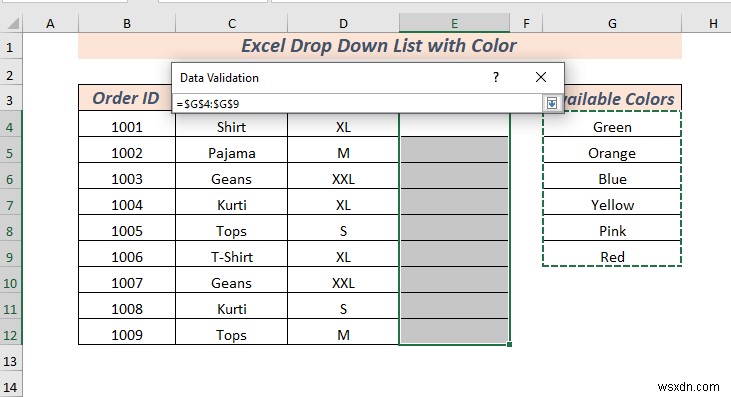The image size is (731, 397).
Task: Select column D header
Action: click(343, 23)
